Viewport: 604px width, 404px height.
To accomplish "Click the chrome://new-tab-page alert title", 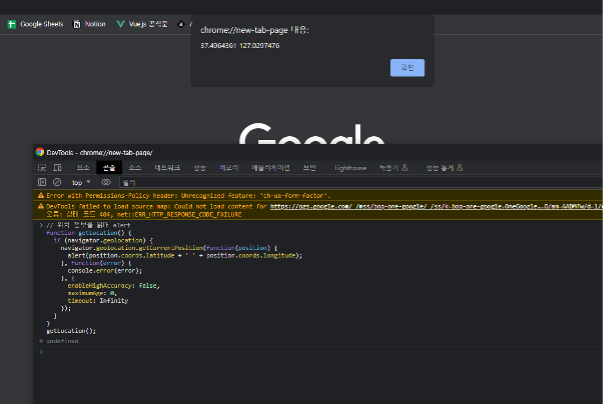I will coord(255,30).
